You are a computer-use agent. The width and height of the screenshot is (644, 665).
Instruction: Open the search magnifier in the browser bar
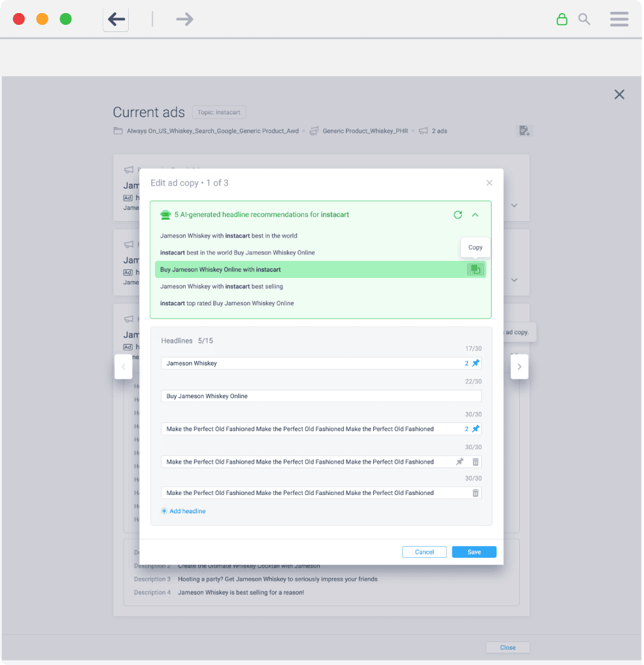coord(585,20)
